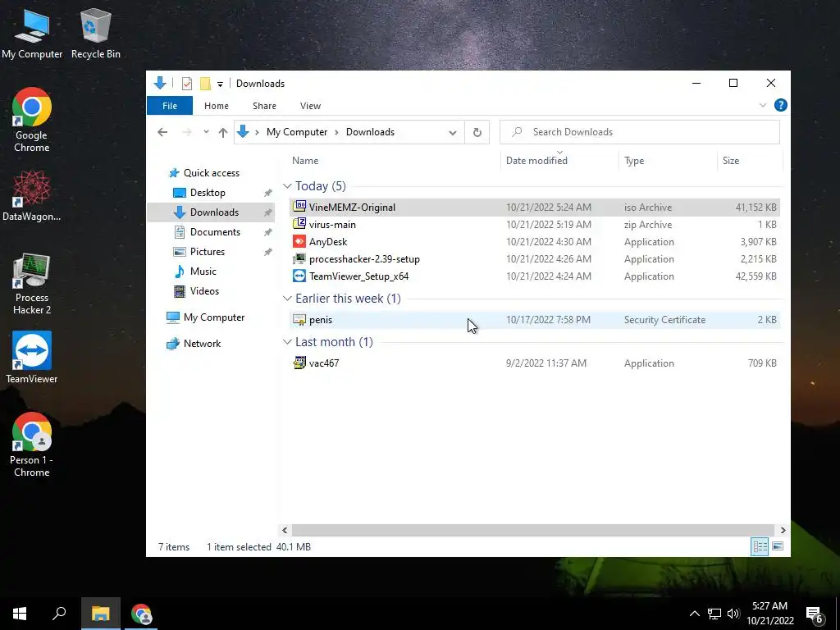Sort files by the Size column
The image size is (840, 630).
pyautogui.click(x=750, y=161)
